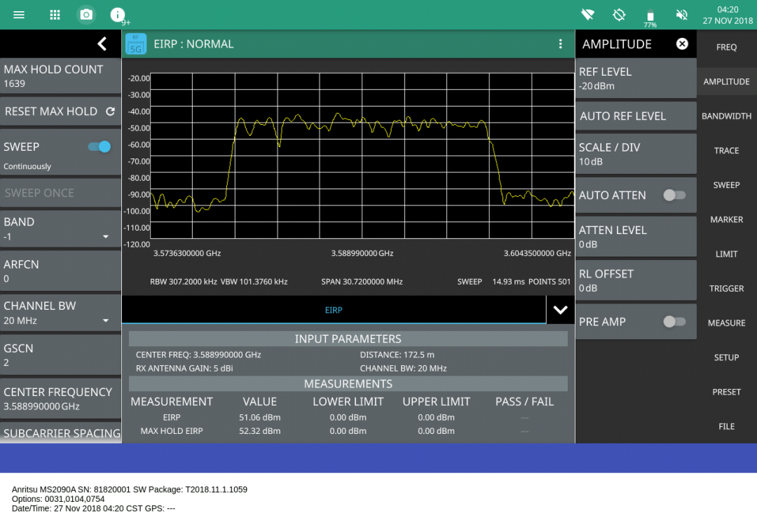
Task: Select the EIRP tab
Action: pyautogui.click(x=334, y=310)
